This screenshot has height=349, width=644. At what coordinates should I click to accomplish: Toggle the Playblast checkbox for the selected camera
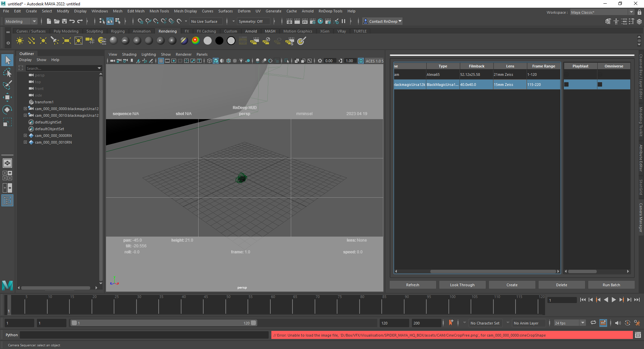567,85
